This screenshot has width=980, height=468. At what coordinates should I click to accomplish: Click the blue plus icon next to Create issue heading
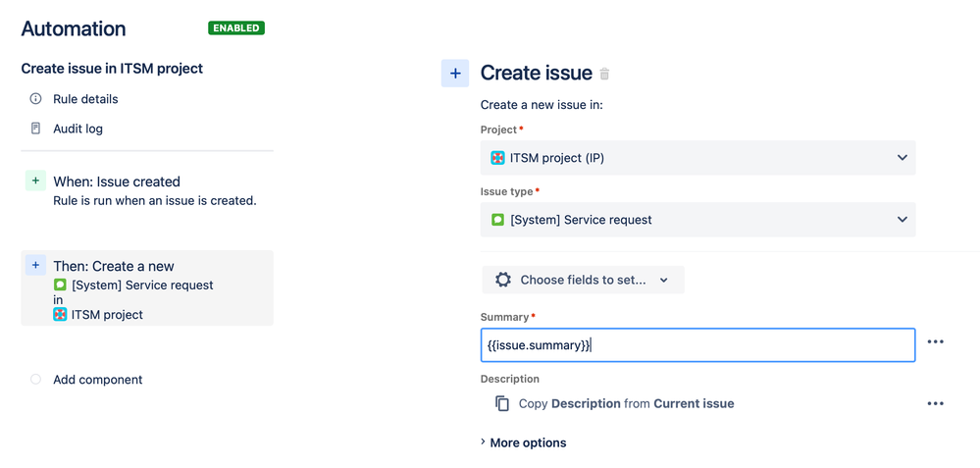455,74
